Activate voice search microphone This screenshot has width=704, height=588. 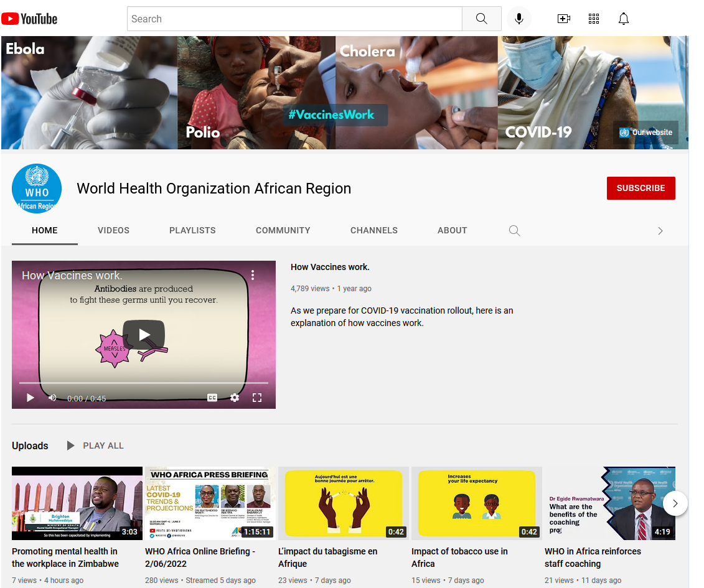click(519, 19)
